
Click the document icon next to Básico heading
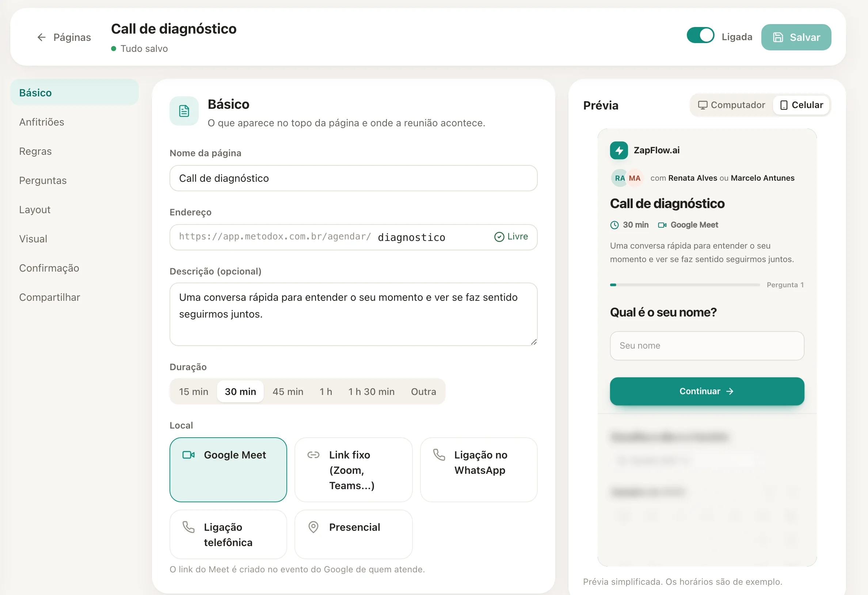pyautogui.click(x=184, y=111)
